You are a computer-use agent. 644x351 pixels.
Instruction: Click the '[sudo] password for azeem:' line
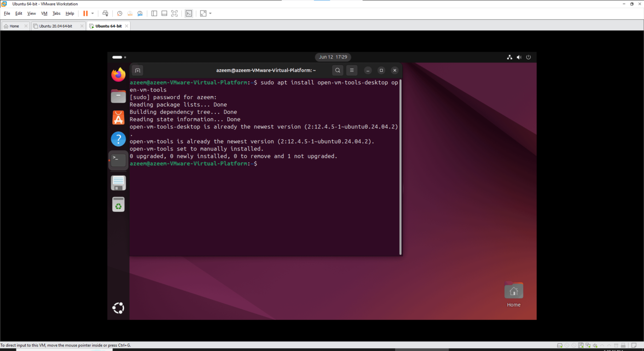tap(173, 97)
